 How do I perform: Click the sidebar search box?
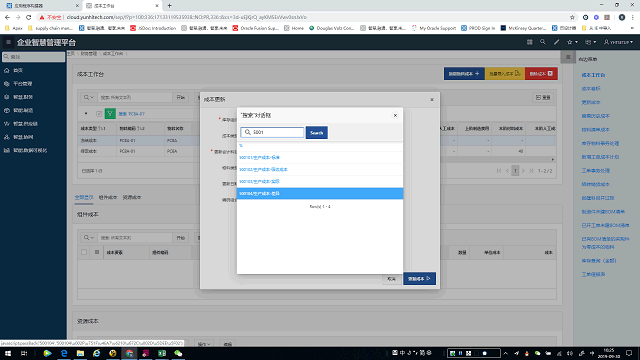click(x=33, y=57)
